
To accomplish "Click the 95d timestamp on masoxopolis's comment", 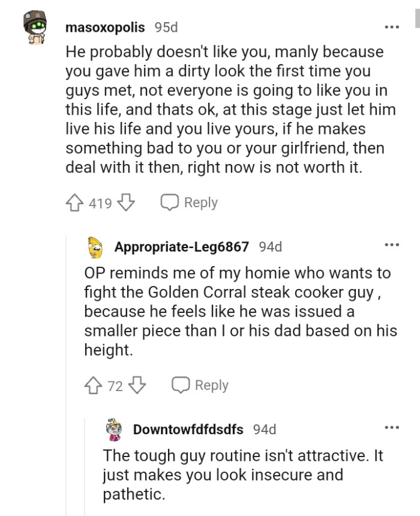I will point(163,27).
